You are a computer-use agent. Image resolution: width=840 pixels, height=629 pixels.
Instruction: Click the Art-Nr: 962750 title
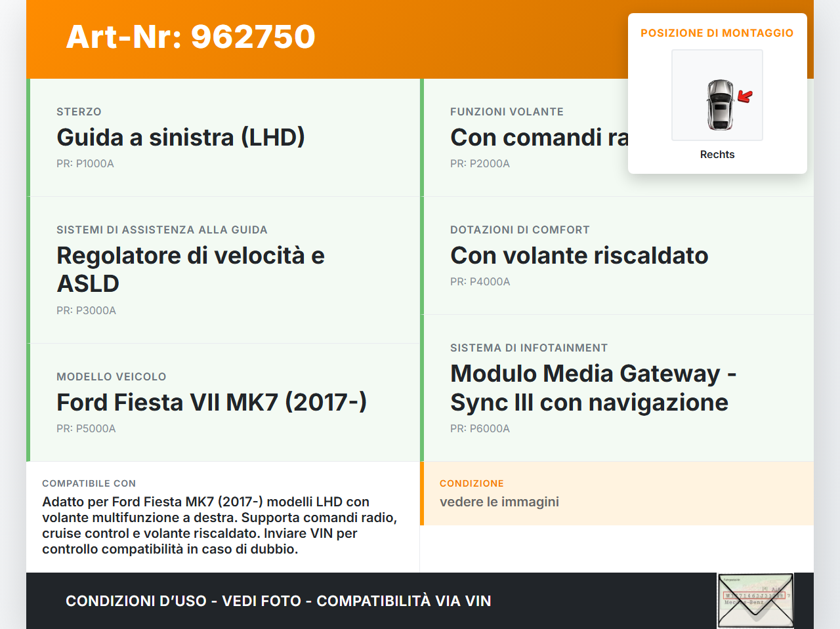click(190, 37)
